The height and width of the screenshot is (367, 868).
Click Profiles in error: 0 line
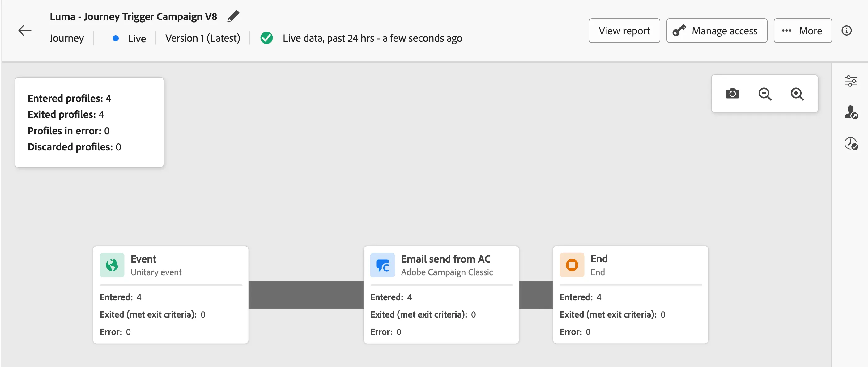[x=68, y=131]
